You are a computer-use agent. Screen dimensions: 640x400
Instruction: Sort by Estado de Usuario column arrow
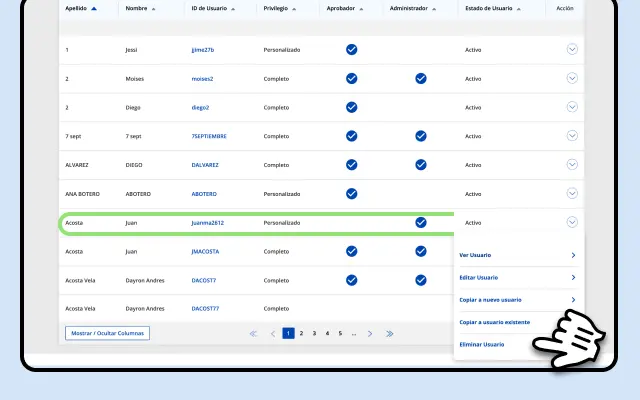(x=519, y=9)
